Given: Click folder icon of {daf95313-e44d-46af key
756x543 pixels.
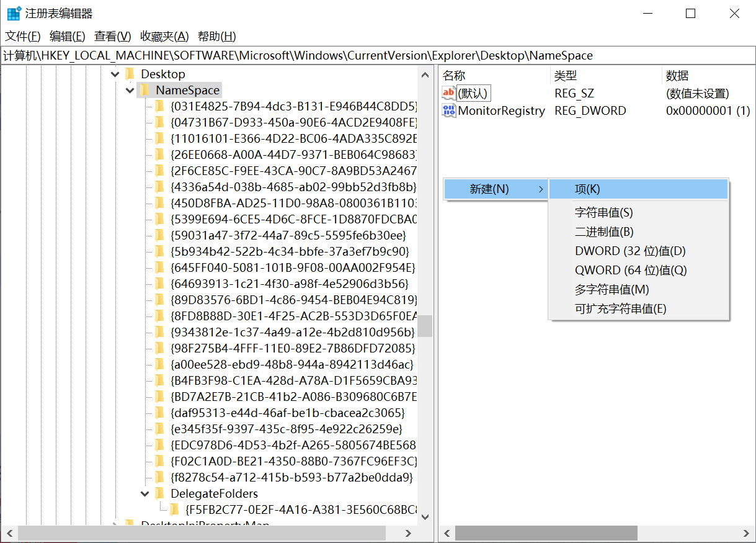Looking at the screenshot, I should (159, 413).
